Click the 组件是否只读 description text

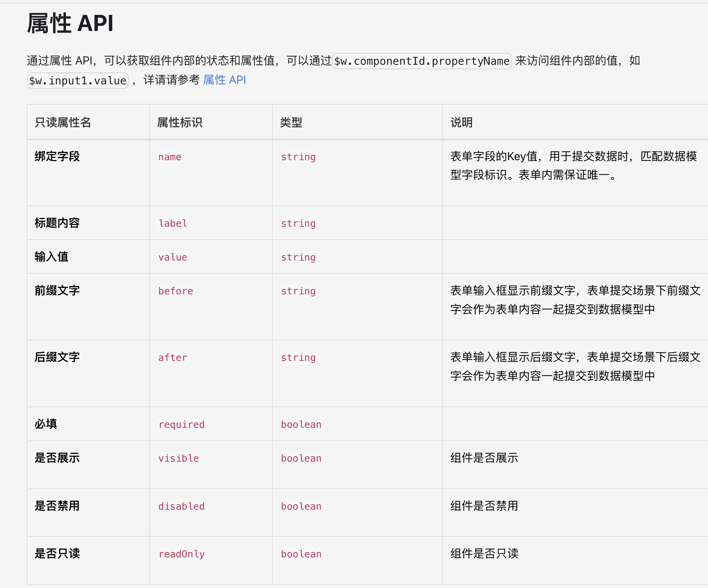tap(484, 553)
